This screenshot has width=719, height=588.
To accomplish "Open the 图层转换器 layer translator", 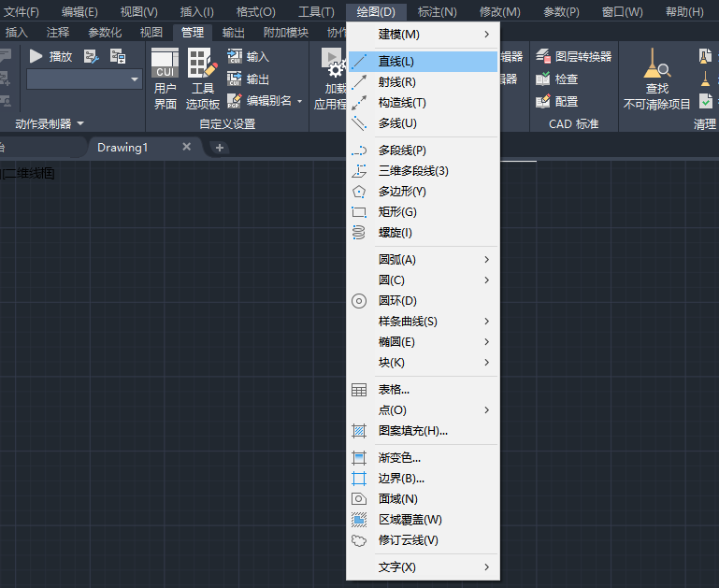I will (574, 57).
